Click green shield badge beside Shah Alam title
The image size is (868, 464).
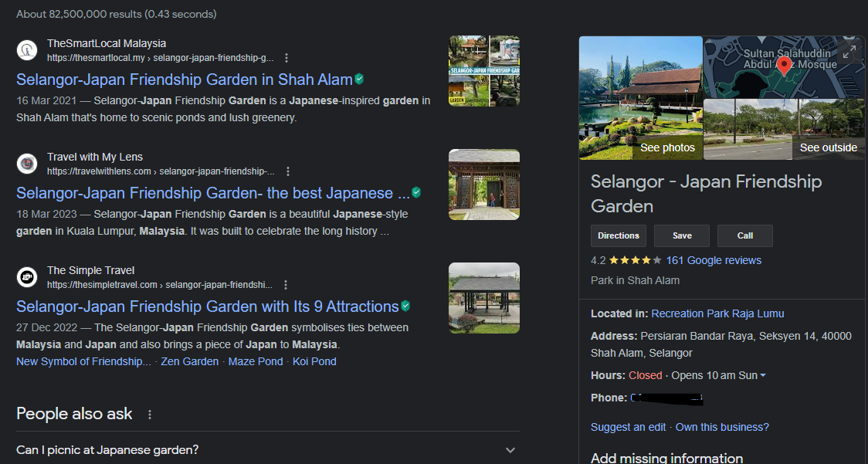[x=359, y=80]
